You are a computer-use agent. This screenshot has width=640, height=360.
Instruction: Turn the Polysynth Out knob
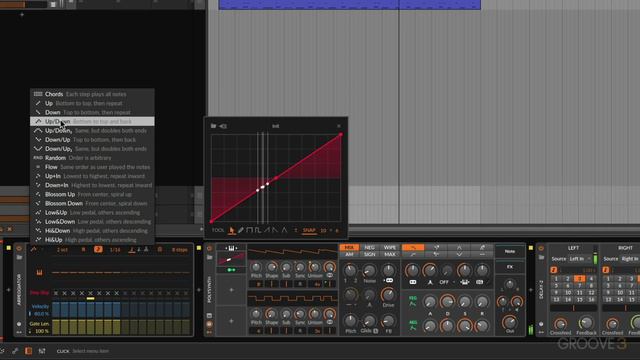click(509, 322)
